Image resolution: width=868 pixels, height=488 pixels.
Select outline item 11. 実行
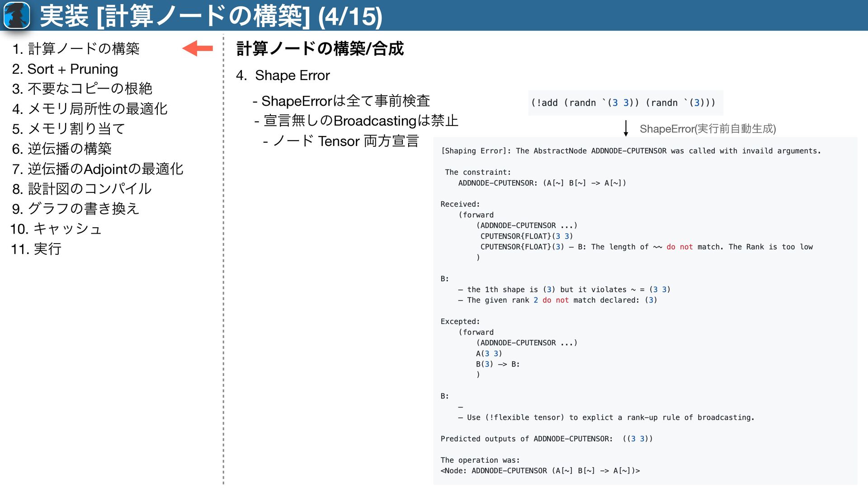coord(36,249)
